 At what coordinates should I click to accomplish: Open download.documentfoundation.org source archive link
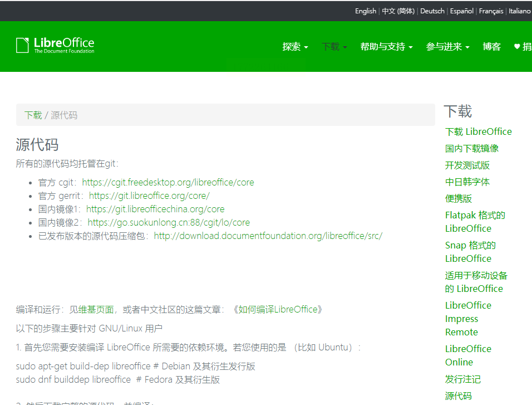pos(268,236)
